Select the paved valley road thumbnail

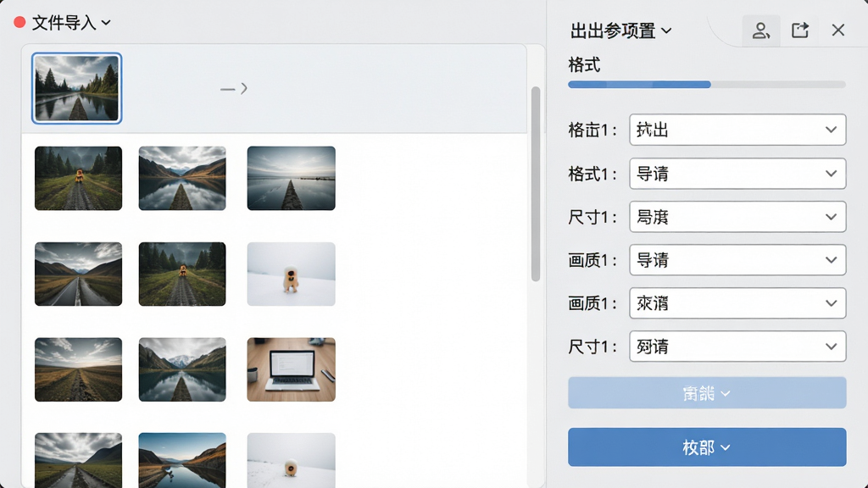click(78, 274)
